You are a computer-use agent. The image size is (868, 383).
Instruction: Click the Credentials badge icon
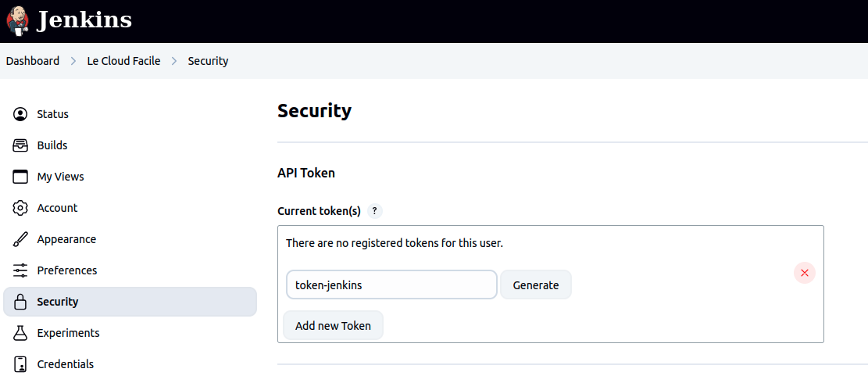coord(20,364)
